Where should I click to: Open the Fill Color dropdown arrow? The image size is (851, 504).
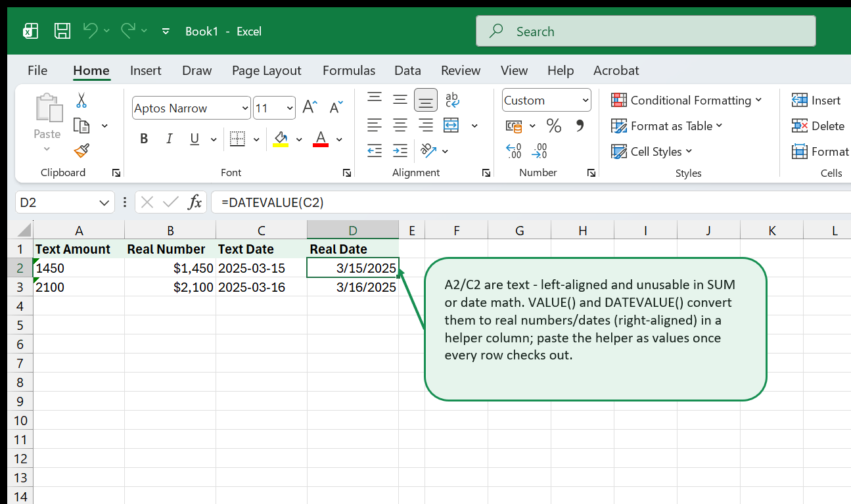[x=299, y=139]
